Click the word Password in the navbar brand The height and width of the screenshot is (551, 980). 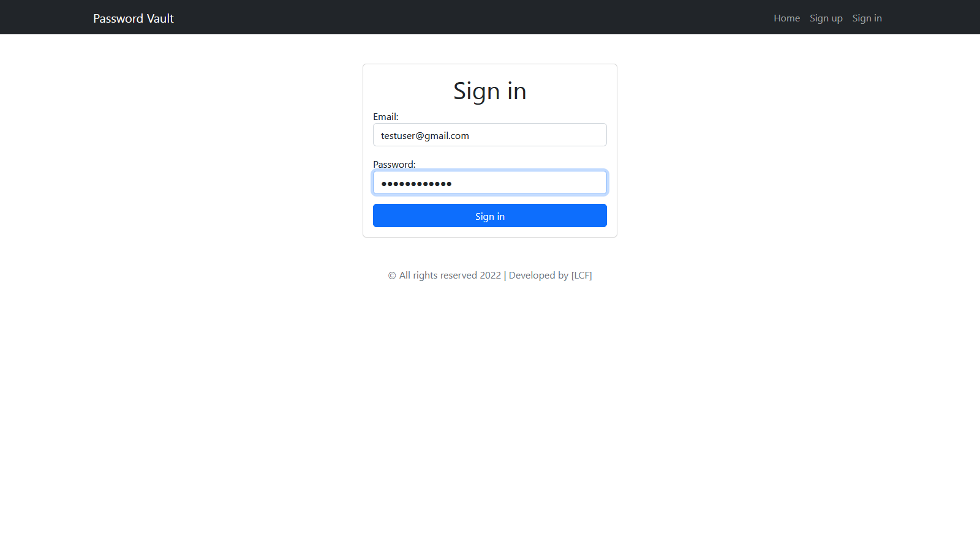click(x=118, y=18)
